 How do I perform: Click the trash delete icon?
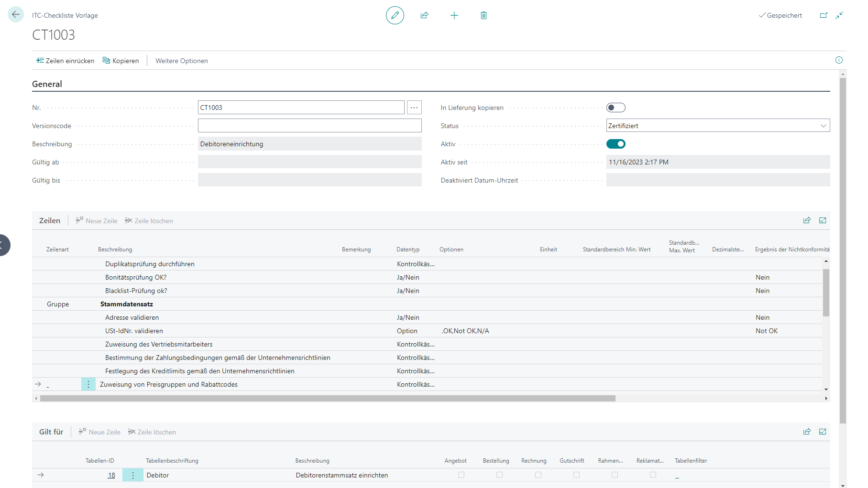483,15
